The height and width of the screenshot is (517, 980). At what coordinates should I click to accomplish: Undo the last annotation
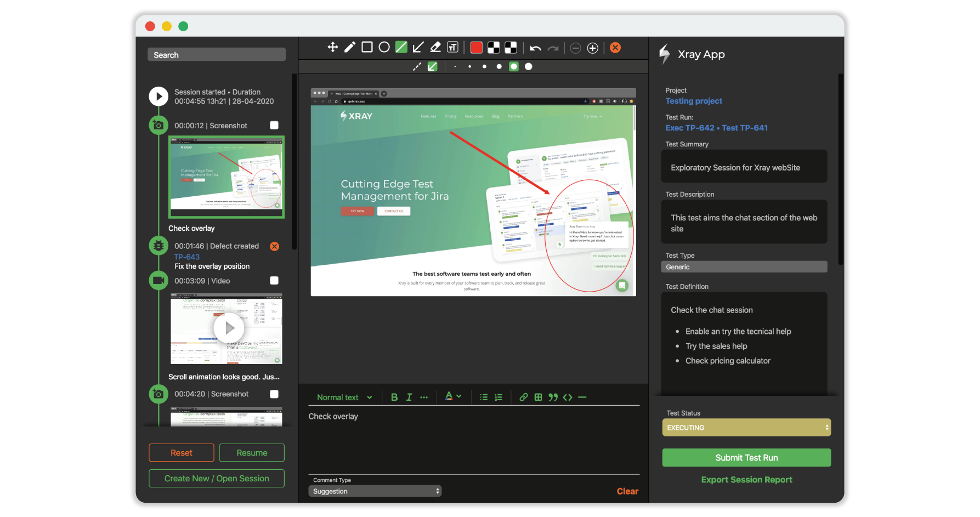click(536, 48)
